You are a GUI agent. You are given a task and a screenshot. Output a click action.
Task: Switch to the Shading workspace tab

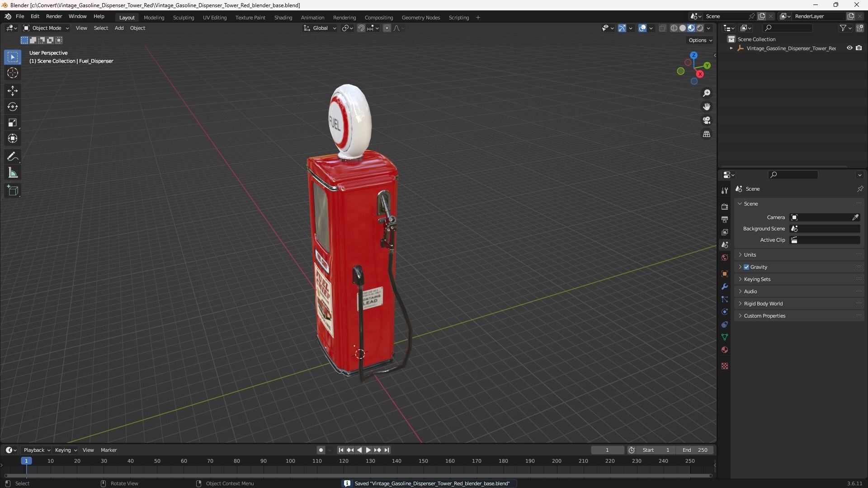coord(283,18)
